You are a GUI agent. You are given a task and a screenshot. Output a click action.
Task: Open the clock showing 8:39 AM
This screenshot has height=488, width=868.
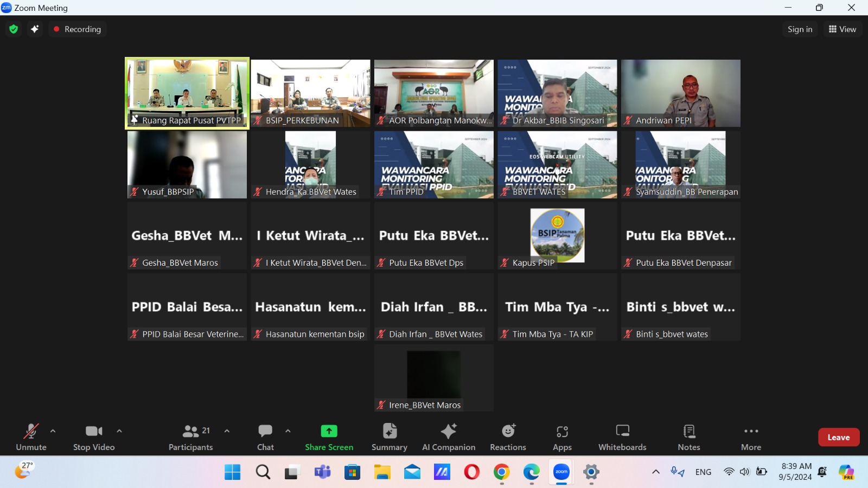796,472
